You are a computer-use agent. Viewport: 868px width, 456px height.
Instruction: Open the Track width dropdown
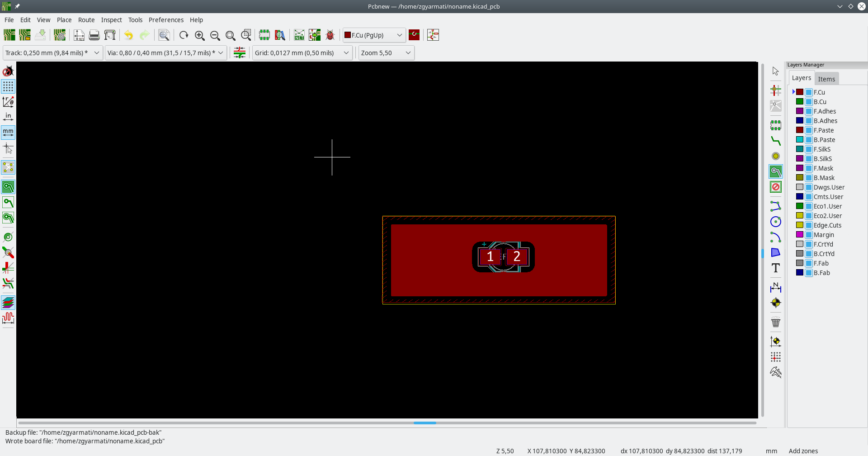tap(52, 53)
